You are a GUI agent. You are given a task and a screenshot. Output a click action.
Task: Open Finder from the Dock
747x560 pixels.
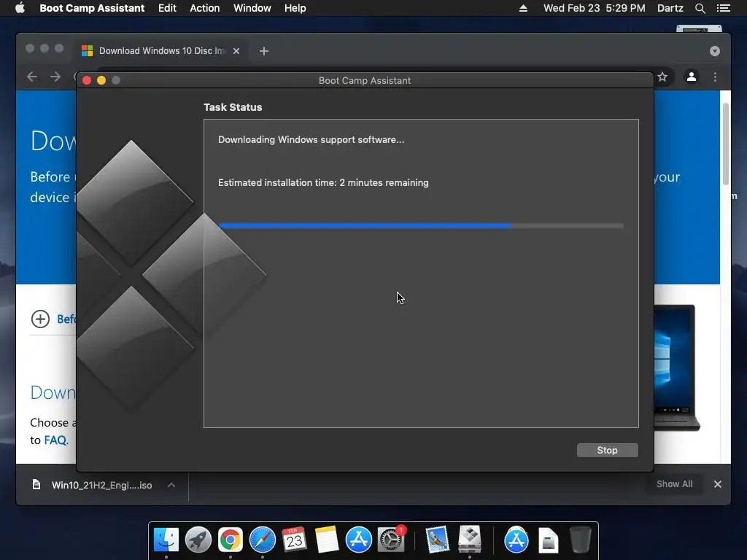click(x=166, y=540)
